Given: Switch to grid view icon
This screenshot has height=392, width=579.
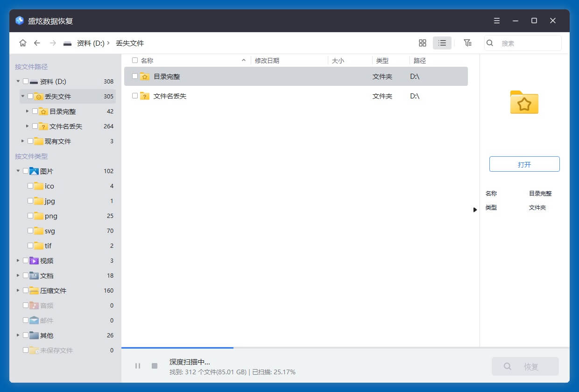Looking at the screenshot, I should tap(422, 42).
